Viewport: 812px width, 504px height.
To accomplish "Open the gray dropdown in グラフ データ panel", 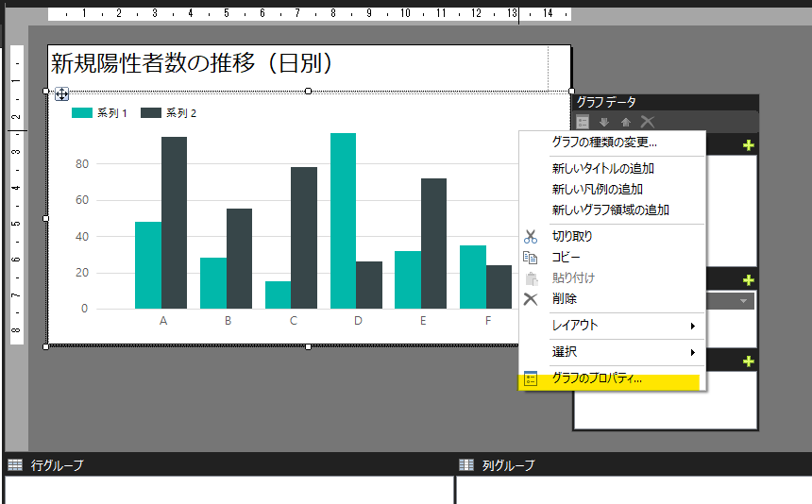I will coord(745,301).
